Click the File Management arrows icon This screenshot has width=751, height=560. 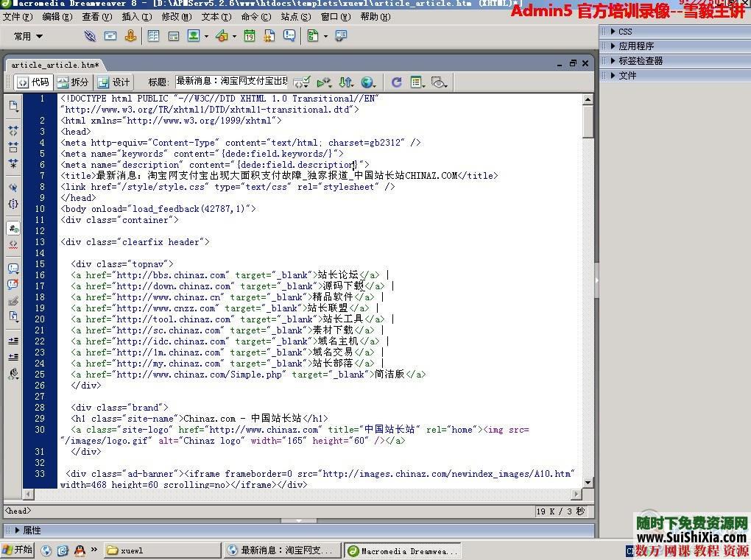point(345,82)
